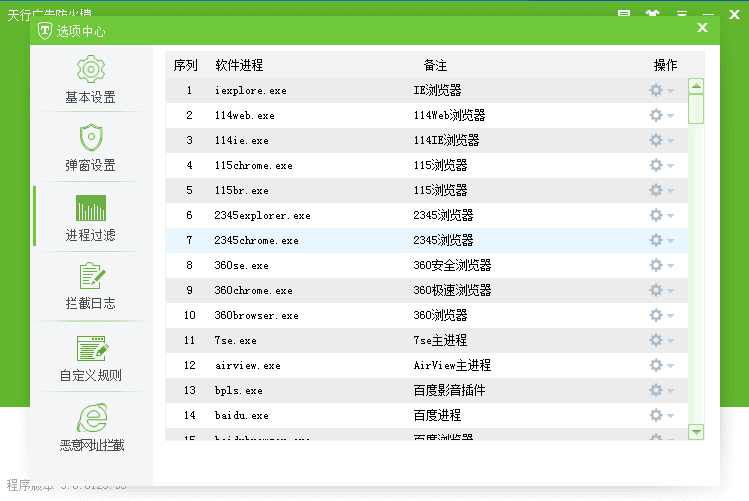The height and width of the screenshot is (501, 749).
Task: Open the 拦截日志 log icon
Action: point(91,277)
